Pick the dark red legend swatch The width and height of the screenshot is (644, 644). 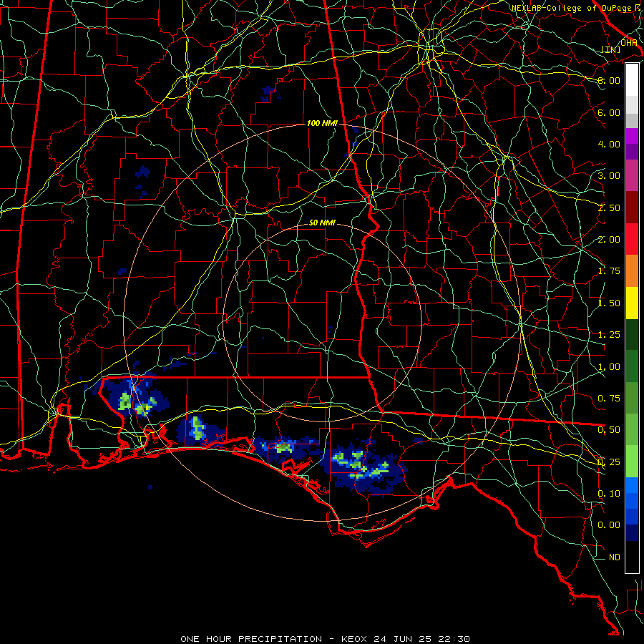pyautogui.click(x=632, y=208)
